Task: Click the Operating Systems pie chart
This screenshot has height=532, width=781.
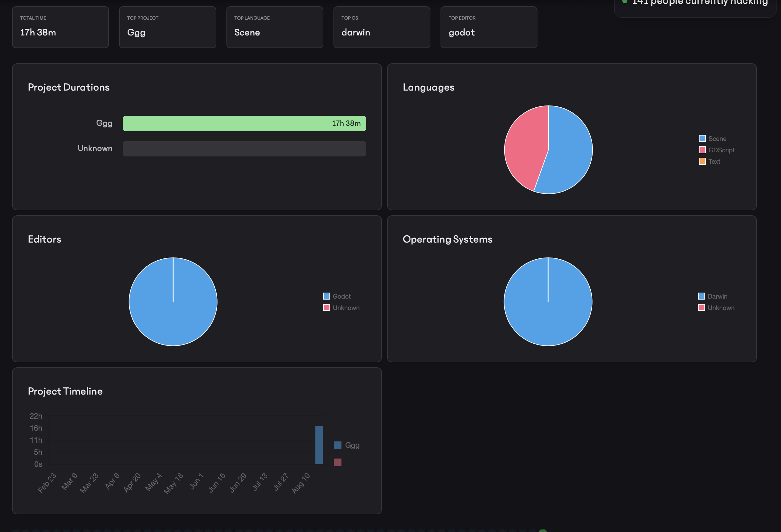Action: point(548,301)
